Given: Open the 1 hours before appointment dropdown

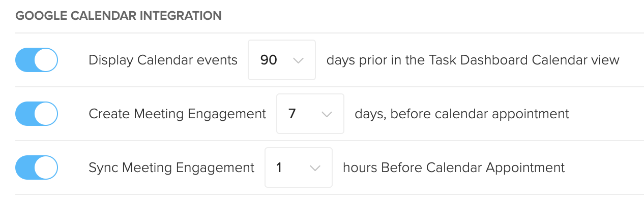Looking at the screenshot, I should coord(299,167).
